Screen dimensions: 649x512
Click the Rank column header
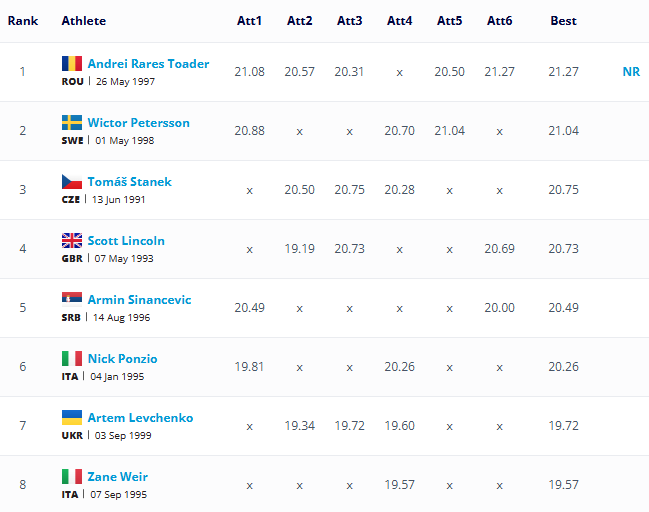(23, 21)
